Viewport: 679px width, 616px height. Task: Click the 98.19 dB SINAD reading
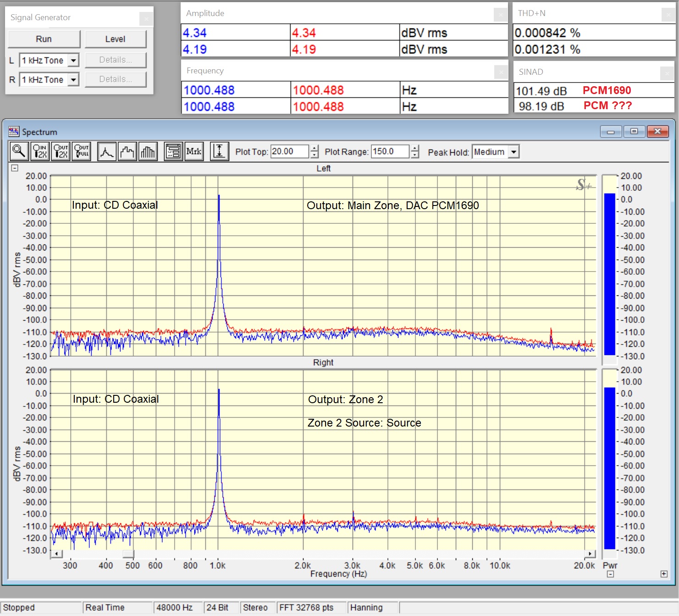(x=541, y=106)
